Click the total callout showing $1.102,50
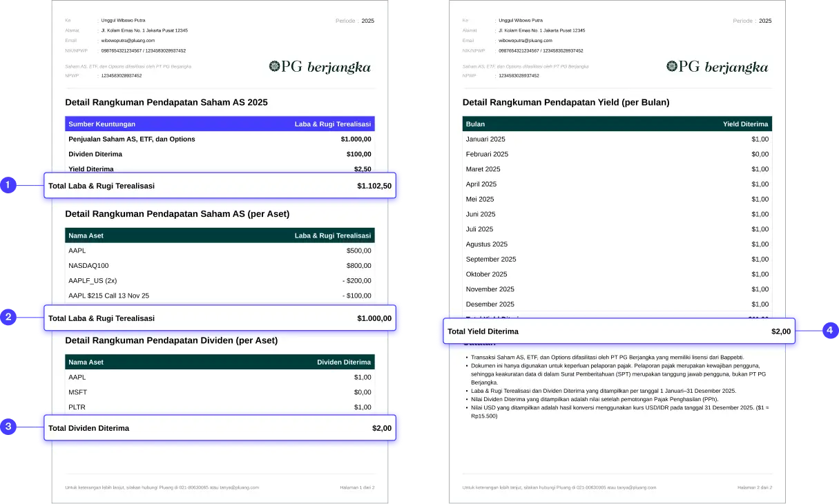 (220, 186)
